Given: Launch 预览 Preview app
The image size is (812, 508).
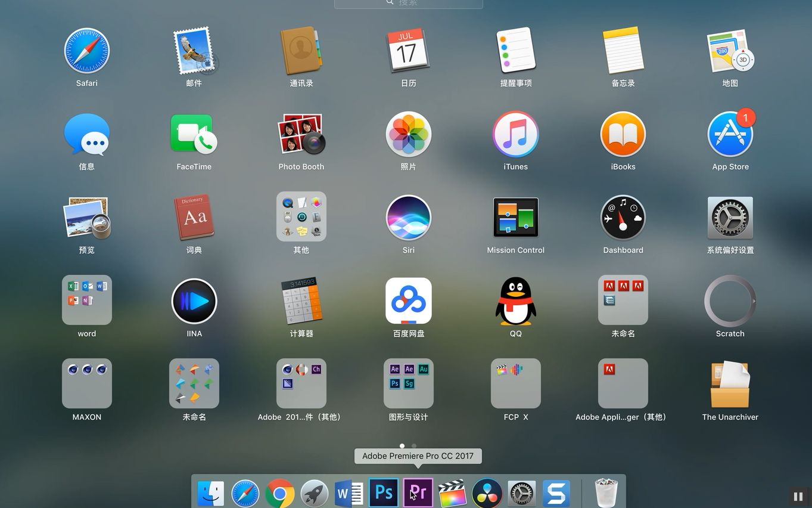Looking at the screenshot, I should [x=87, y=218].
